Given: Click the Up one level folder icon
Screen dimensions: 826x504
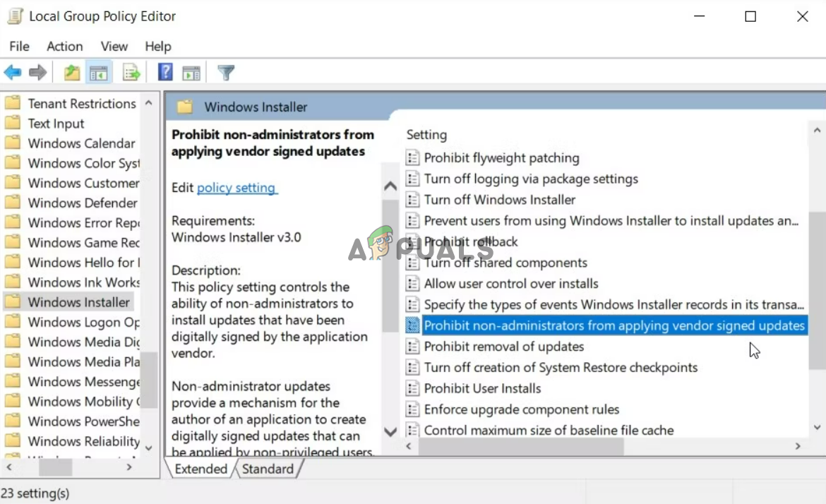Looking at the screenshot, I should click(x=71, y=72).
